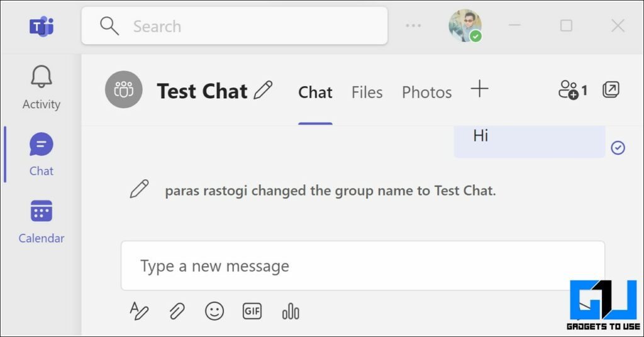Open the Format text options
644x337 pixels.
(139, 311)
